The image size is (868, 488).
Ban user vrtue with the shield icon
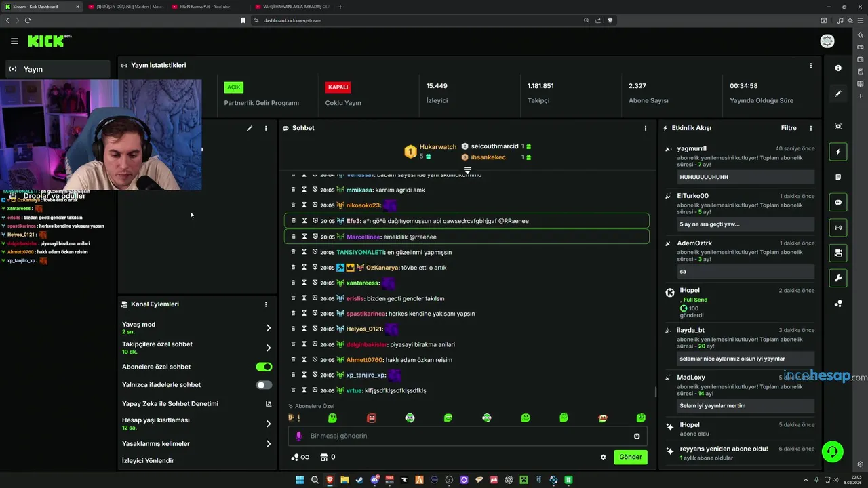(315, 390)
